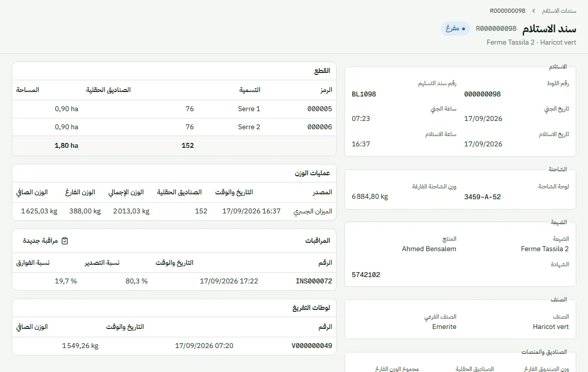Click the R000000098 breadcrumb item

(x=508, y=11)
